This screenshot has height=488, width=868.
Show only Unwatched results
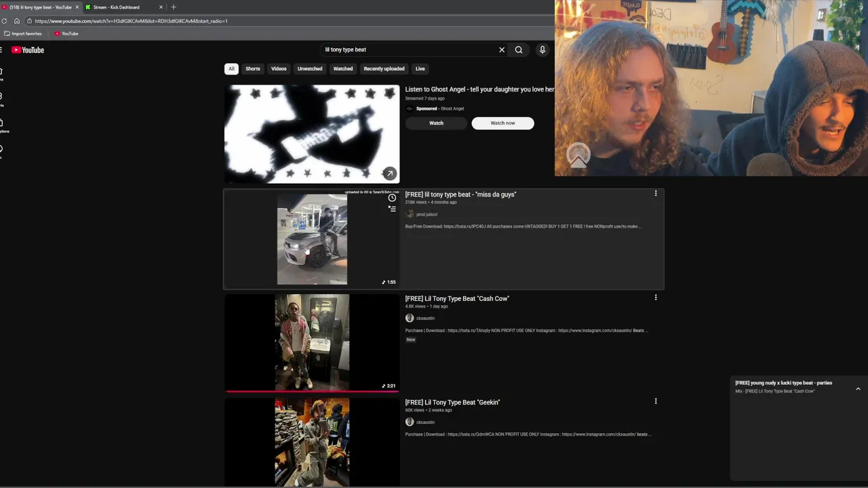click(x=310, y=68)
